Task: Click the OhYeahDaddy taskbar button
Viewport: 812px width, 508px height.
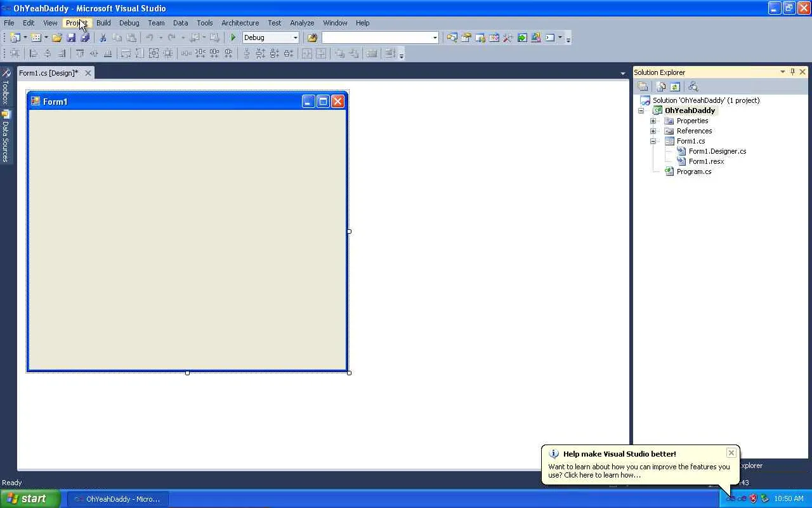Action: point(117,499)
